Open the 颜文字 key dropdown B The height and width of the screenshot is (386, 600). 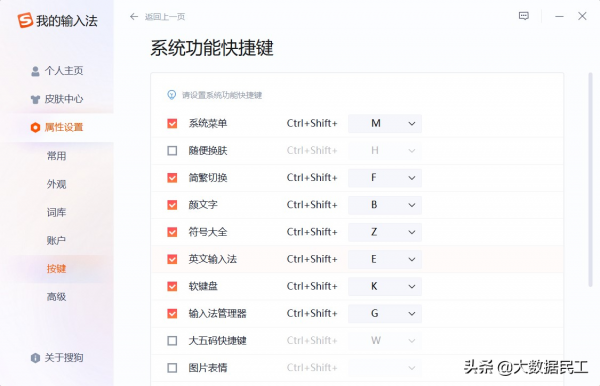coord(385,205)
